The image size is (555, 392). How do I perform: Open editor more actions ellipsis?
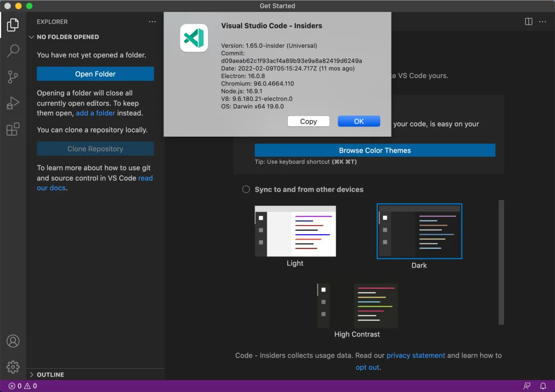pyautogui.click(x=542, y=22)
